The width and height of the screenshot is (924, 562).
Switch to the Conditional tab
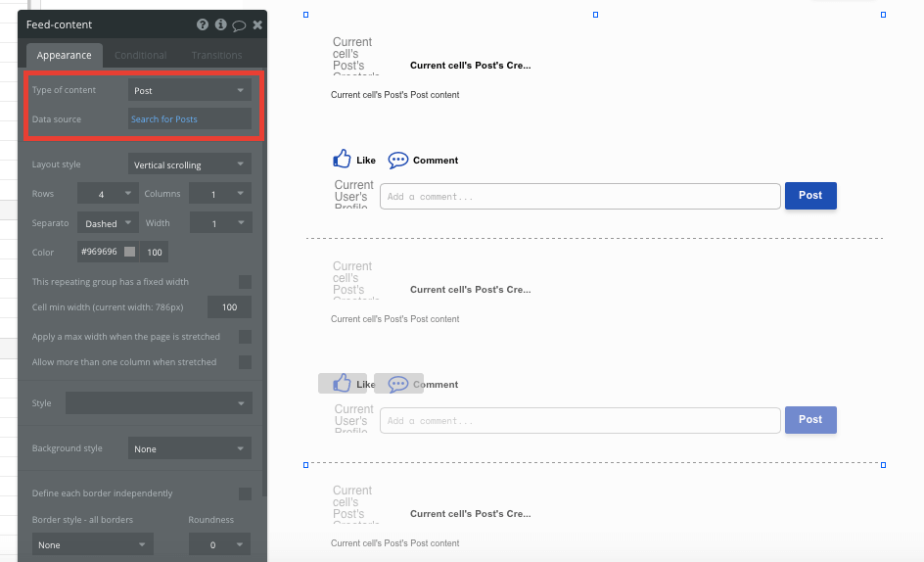click(x=140, y=56)
